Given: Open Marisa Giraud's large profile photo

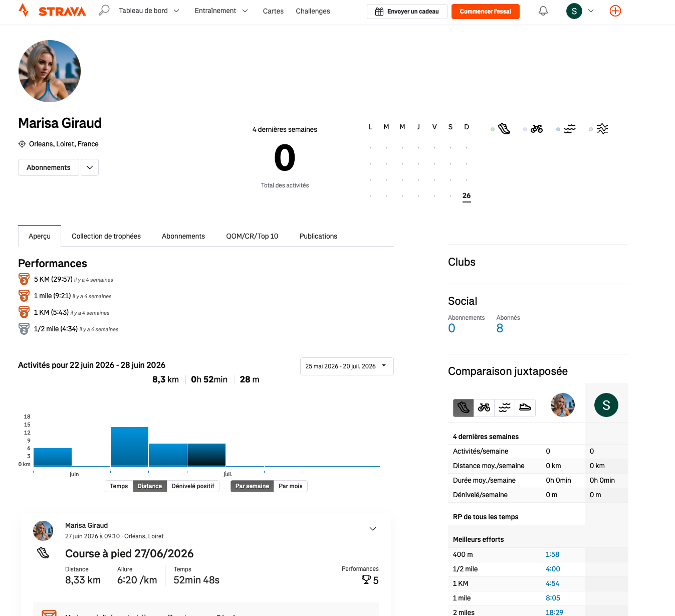Looking at the screenshot, I should click(x=50, y=71).
